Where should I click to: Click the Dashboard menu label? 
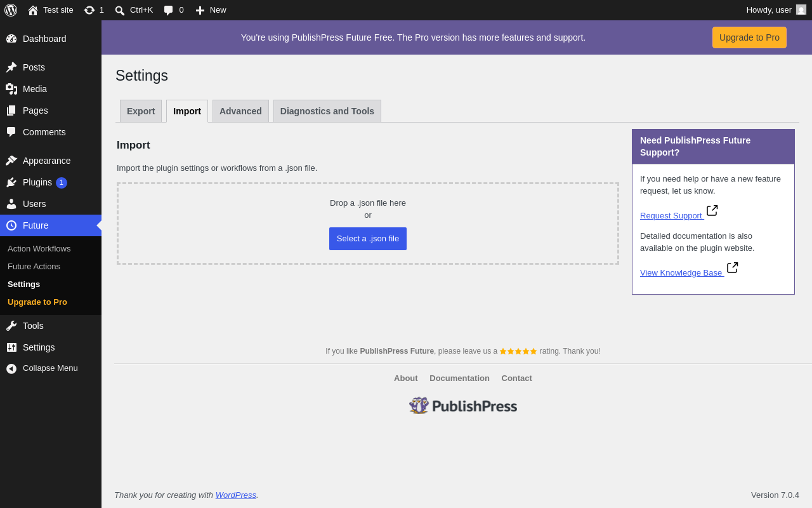(x=44, y=39)
